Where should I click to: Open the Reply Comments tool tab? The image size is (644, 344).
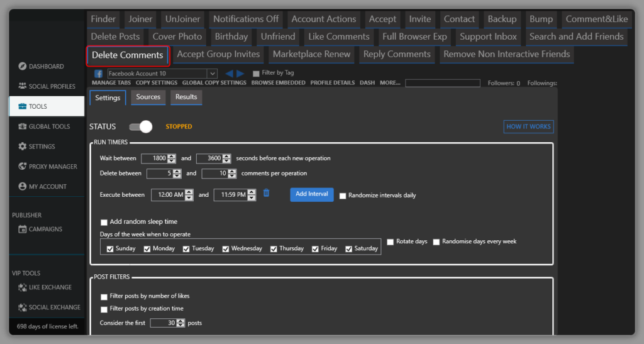pos(397,54)
